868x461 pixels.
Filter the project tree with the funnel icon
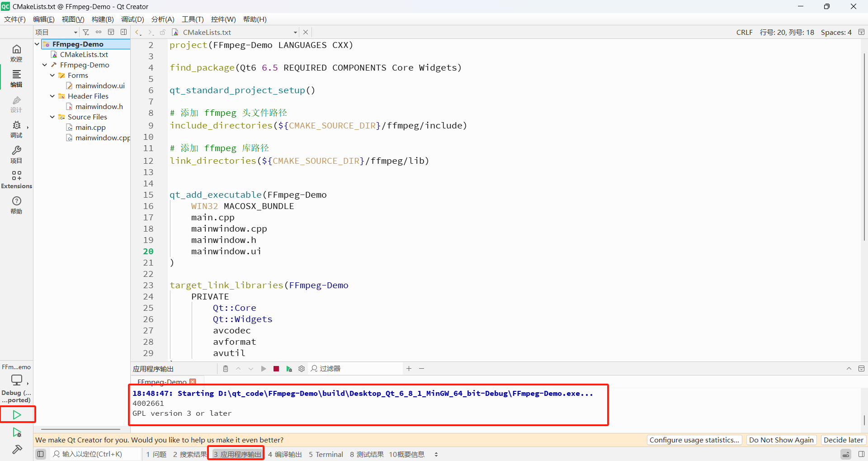86,32
